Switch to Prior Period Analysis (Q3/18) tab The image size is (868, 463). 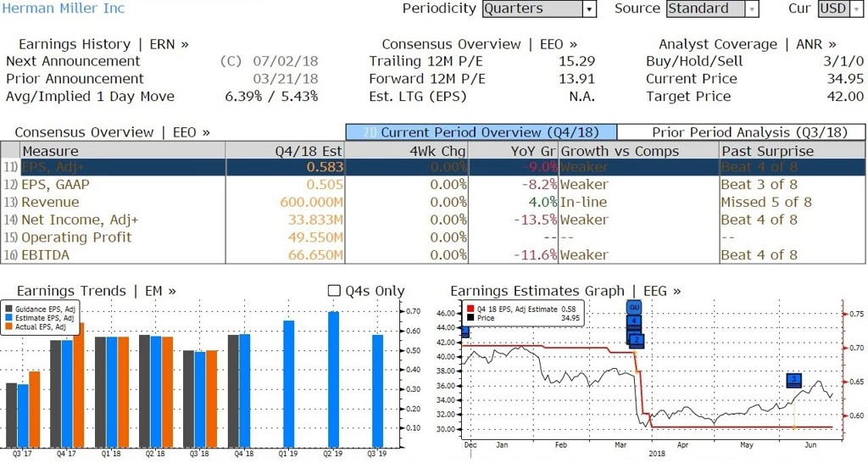click(741, 132)
